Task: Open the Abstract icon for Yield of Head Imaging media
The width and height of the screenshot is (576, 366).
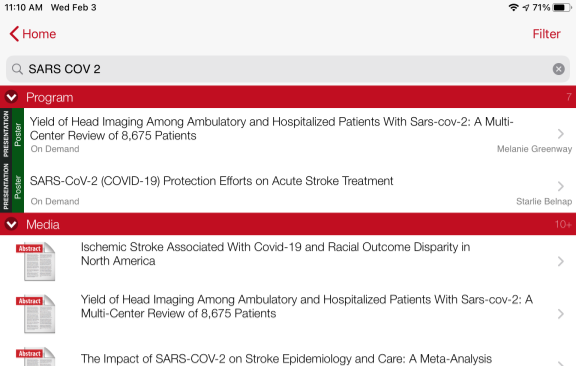Action: [36, 314]
